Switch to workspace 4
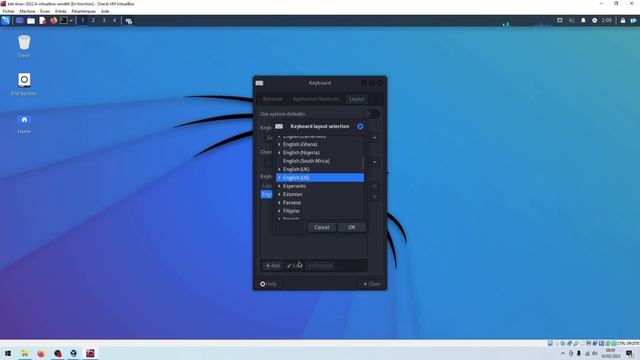This screenshot has height=360, width=640. click(114, 20)
